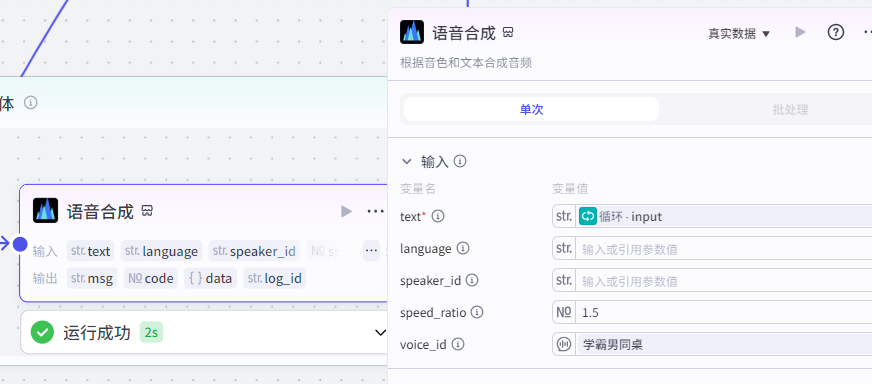872x384 pixels.
Task: Open the str type selector for speaker_id
Action: [564, 280]
